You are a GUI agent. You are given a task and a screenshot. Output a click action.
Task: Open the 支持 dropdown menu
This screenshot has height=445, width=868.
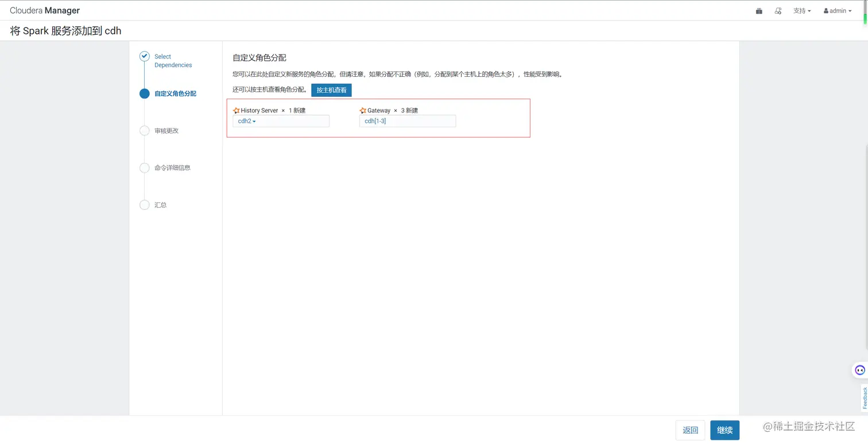802,11
